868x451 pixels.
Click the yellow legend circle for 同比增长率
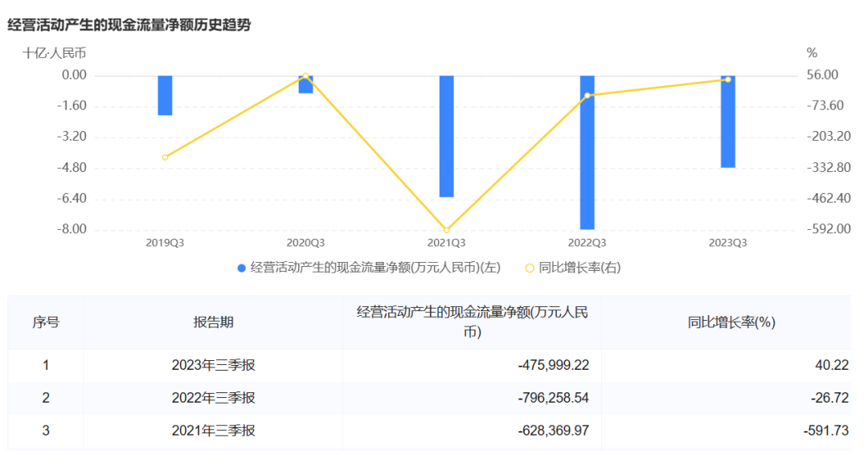[529, 269]
